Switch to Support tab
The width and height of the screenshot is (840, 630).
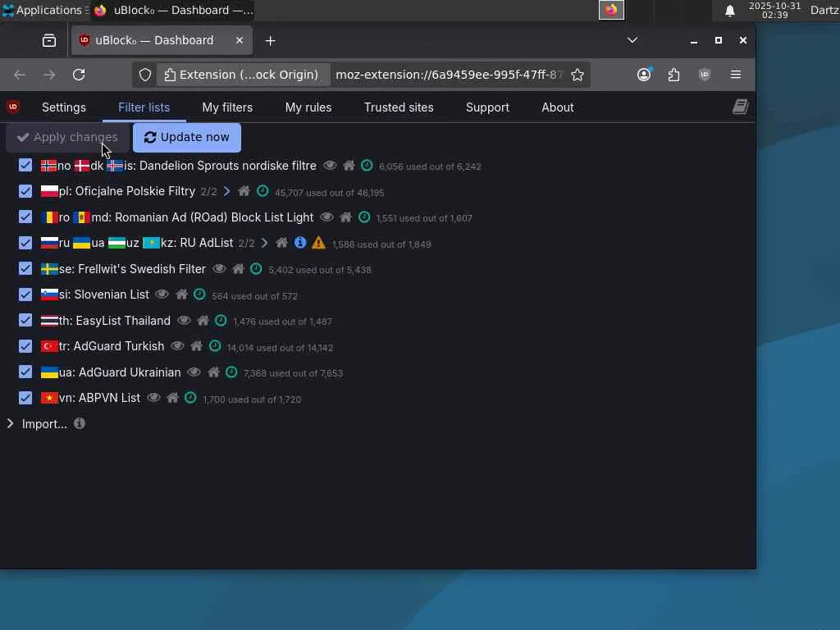(x=487, y=107)
